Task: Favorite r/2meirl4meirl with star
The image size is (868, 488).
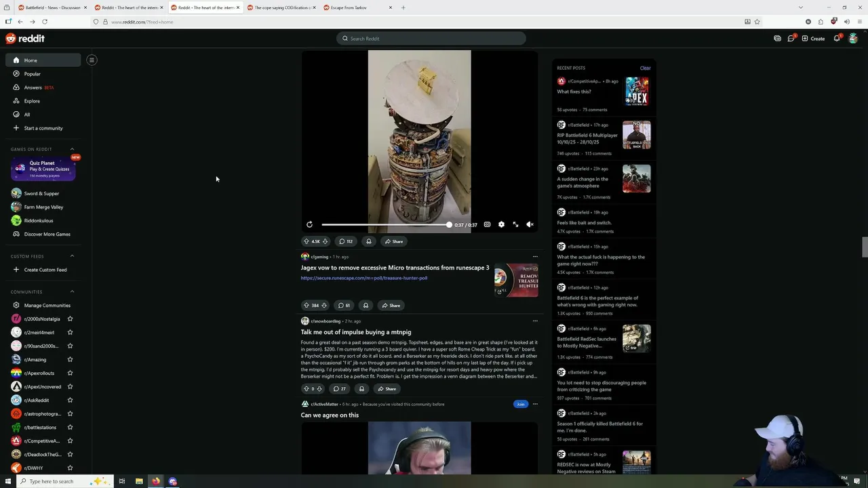Action: click(x=70, y=332)
